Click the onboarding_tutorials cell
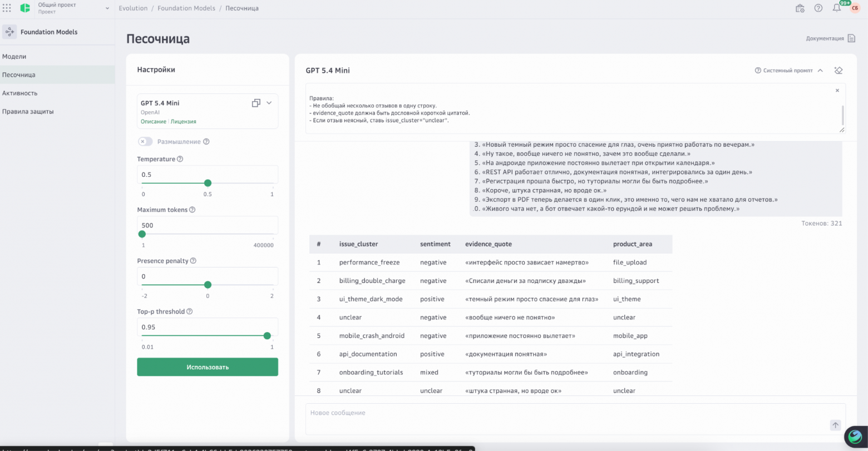 point(371,373)
